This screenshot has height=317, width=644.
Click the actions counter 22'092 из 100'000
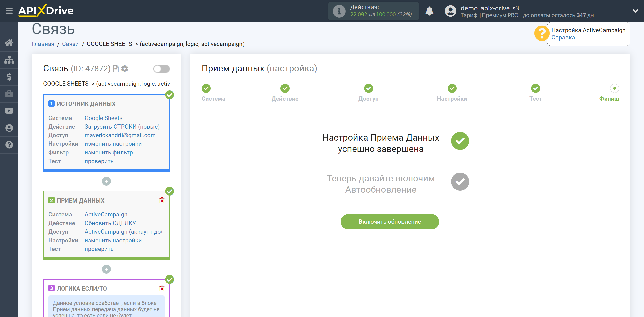381,15
